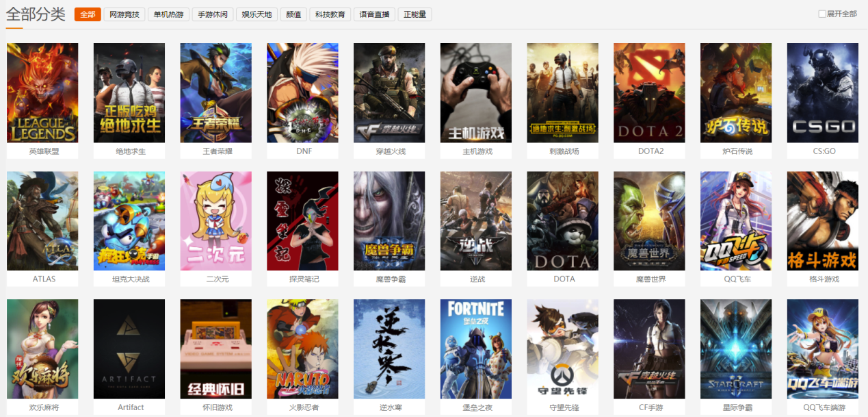
Task: Open the 坦克大决战 cover image
Action: tap(129, 221)
